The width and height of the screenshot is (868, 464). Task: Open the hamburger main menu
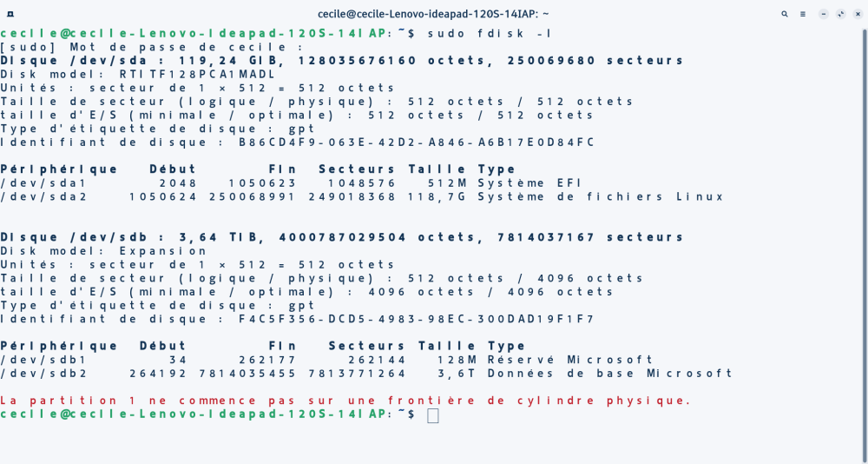point(803,14)
